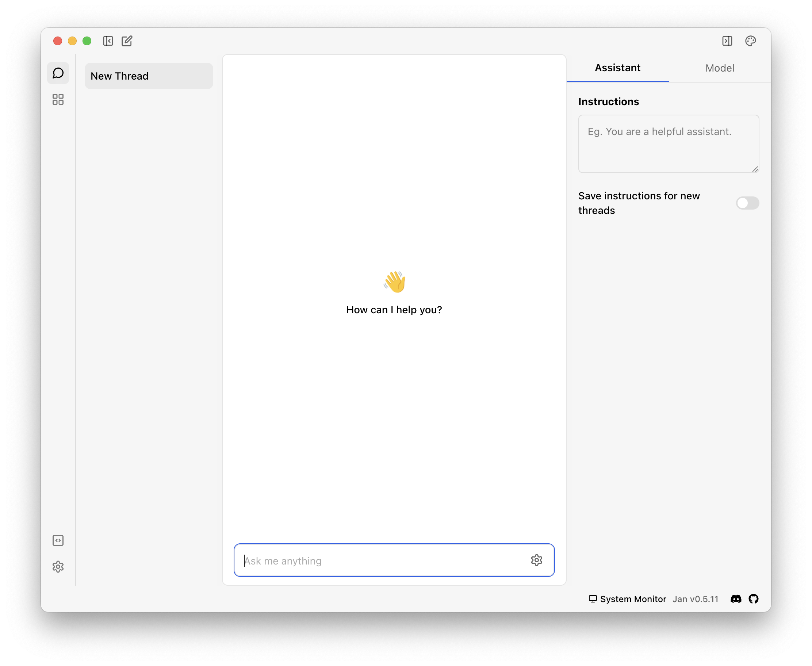Grab the Instructions textarea resize handle
The image size is (812, 666).
coord(755,169)
